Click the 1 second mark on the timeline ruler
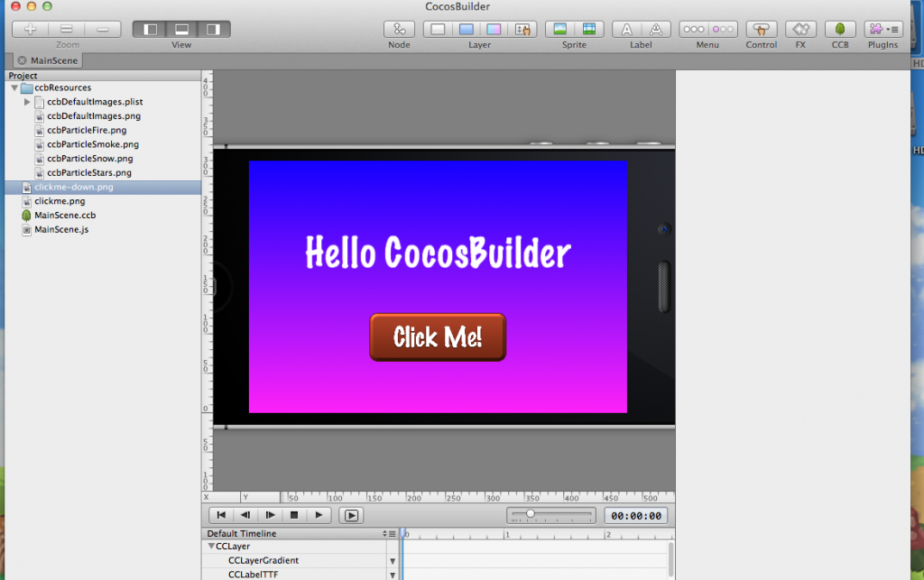 point(506,534)
